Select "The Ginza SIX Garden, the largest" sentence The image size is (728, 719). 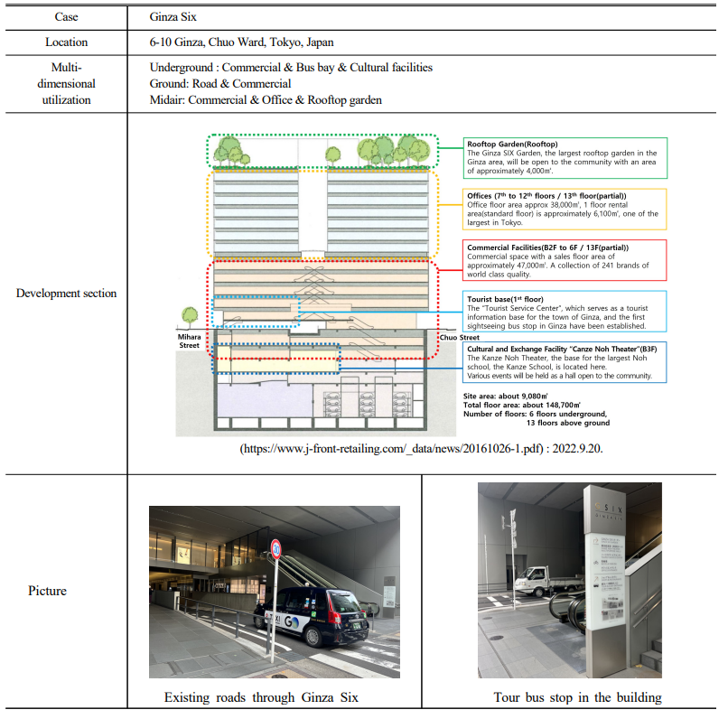point(562,162)
